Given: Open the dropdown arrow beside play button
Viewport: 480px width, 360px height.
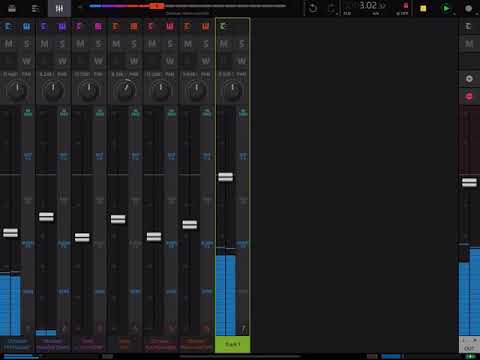Looking at the screenshot, I should click(x=454, y=13).
